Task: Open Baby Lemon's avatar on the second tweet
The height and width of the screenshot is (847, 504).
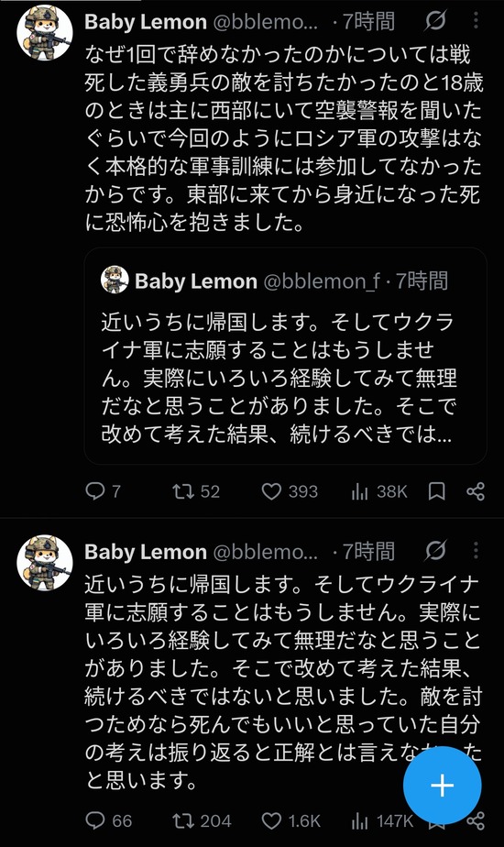Action: (45, 562)
